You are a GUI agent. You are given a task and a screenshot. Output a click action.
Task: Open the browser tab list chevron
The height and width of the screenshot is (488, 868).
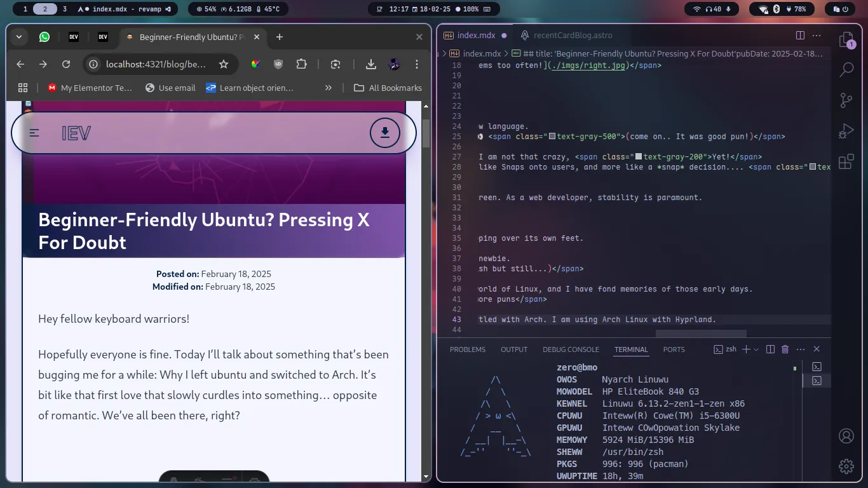coord(18,37)
